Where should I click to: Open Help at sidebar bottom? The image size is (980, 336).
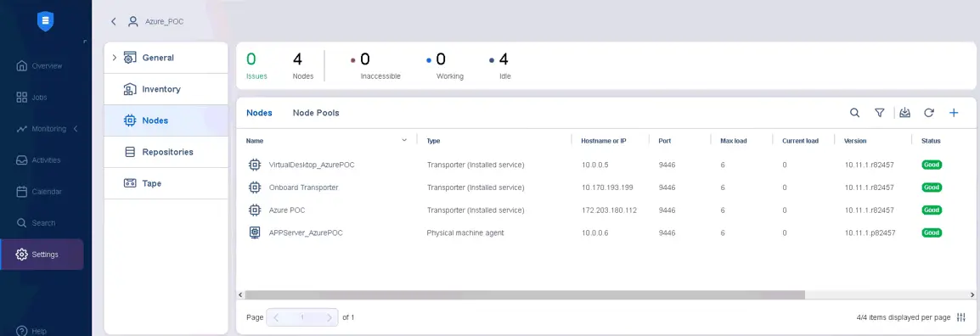coord(32,330)
